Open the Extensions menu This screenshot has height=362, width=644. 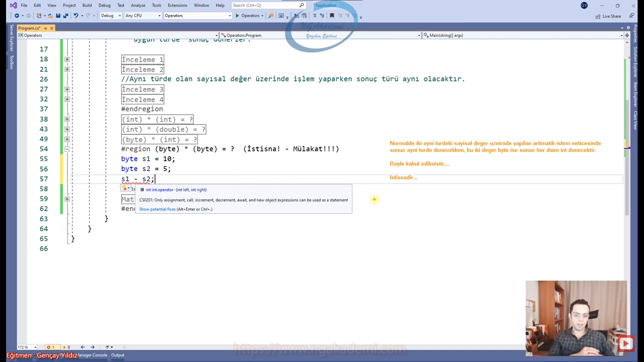177,5
